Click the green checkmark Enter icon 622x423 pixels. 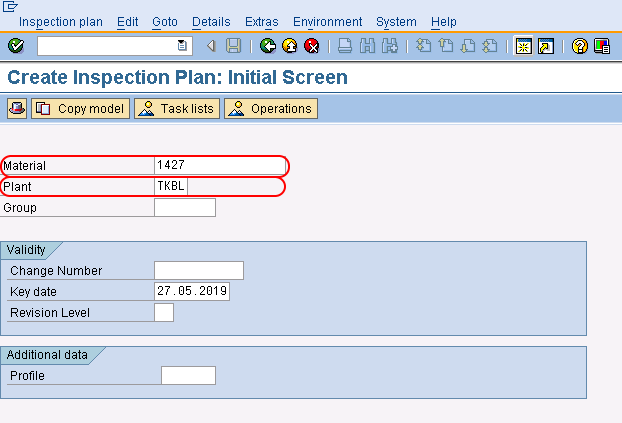coord(16,46)
